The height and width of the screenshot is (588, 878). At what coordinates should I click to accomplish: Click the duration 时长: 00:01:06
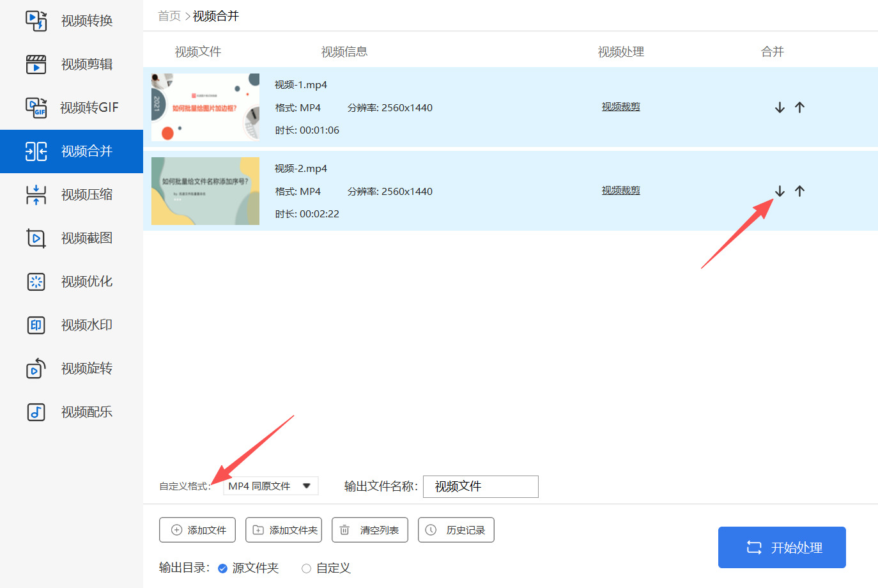pos(307,130)
